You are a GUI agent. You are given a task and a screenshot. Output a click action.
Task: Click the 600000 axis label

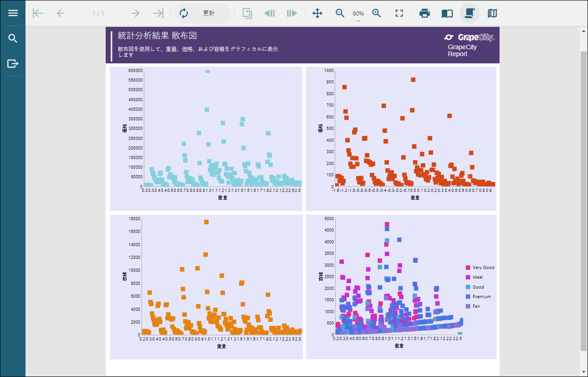(135, 70)
